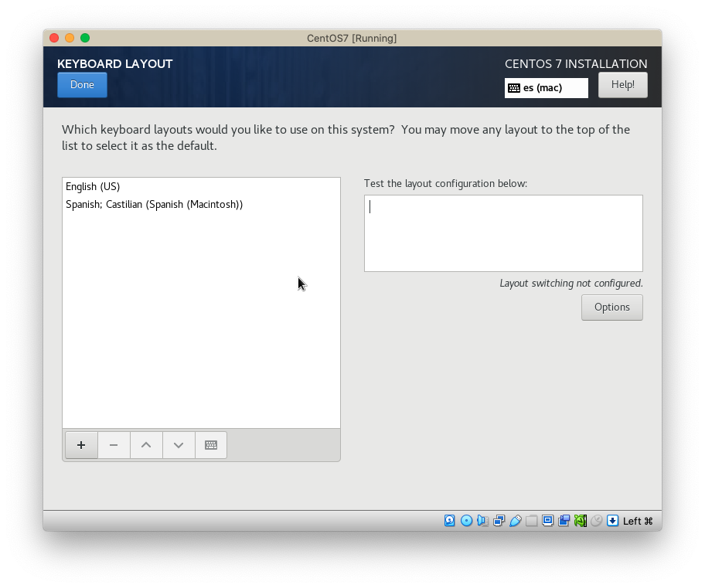Remove selected layout with minus button
This screenshot has width=705, height=588.
[114, 445]
